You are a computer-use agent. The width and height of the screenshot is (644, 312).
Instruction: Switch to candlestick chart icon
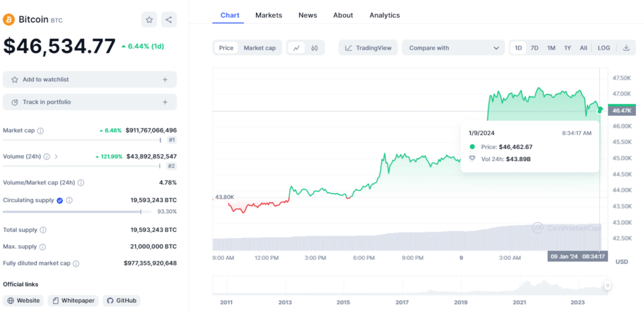315,48
